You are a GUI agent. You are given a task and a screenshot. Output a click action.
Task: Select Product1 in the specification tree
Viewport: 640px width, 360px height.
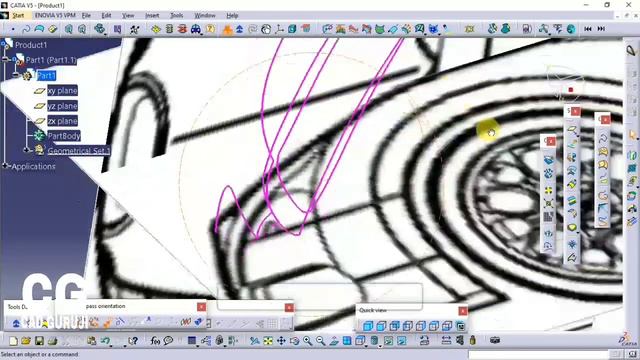(31, 45)
